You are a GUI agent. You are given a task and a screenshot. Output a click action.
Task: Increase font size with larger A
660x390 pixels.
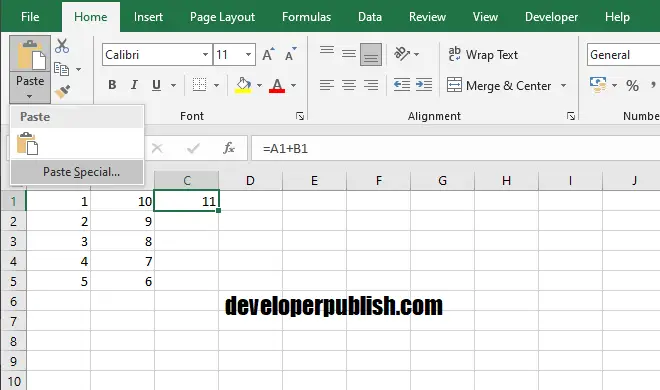coord(268,55)
